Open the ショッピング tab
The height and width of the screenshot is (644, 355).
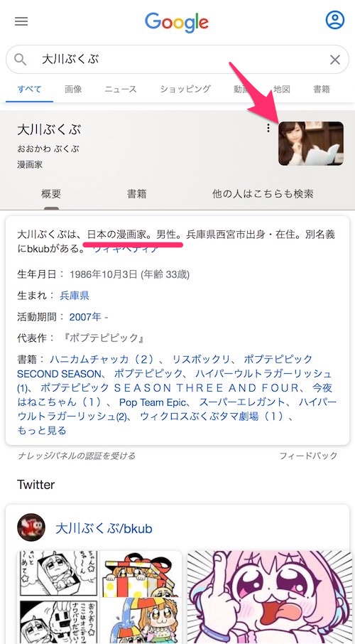(x=185, y=89)
